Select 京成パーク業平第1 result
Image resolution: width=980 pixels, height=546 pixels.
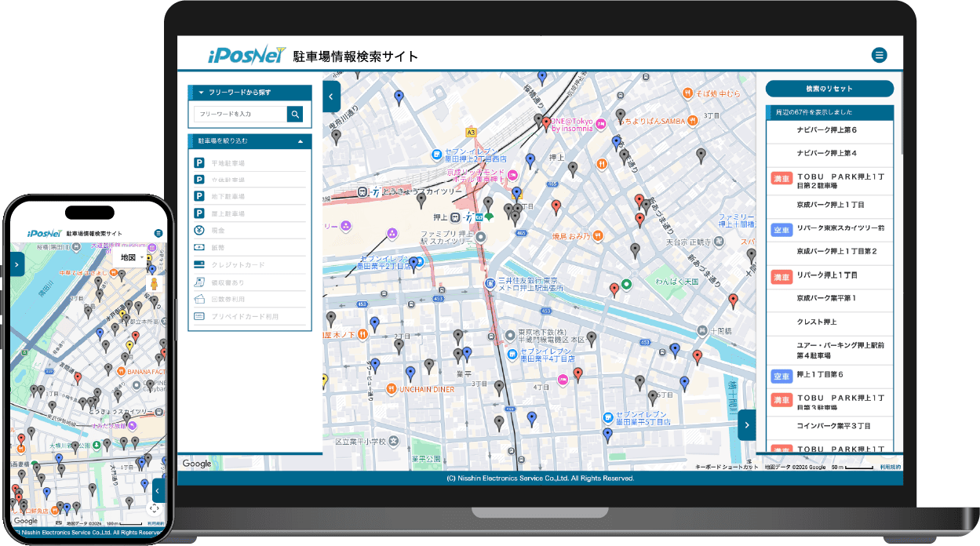[x=829, y=299]
